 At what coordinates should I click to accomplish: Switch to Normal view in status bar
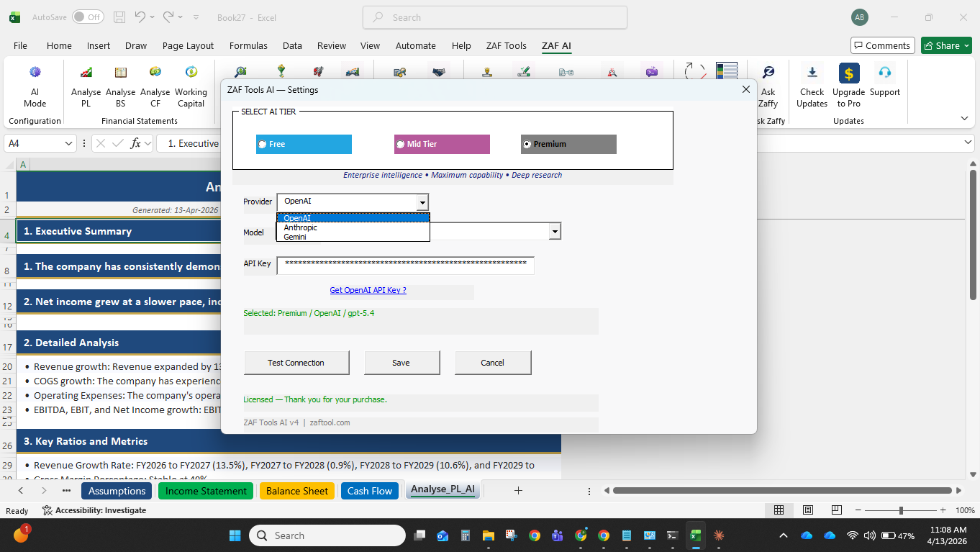pyautogui.click(x=779, y=510)
